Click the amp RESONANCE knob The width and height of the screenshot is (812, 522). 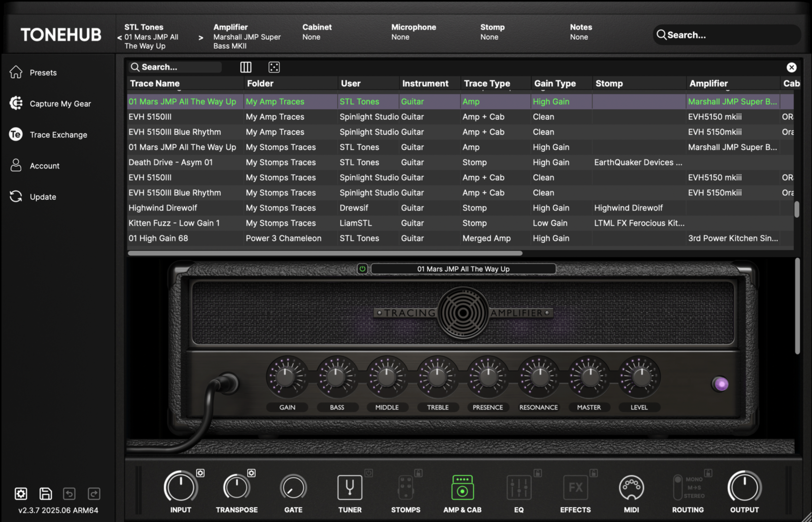coord(538,377)
